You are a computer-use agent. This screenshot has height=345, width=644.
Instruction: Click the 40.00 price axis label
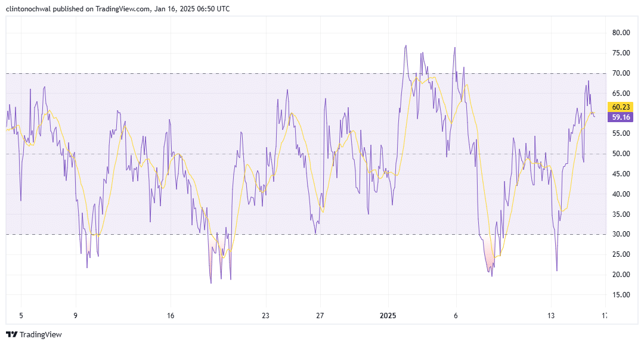(x=621, y=194)
